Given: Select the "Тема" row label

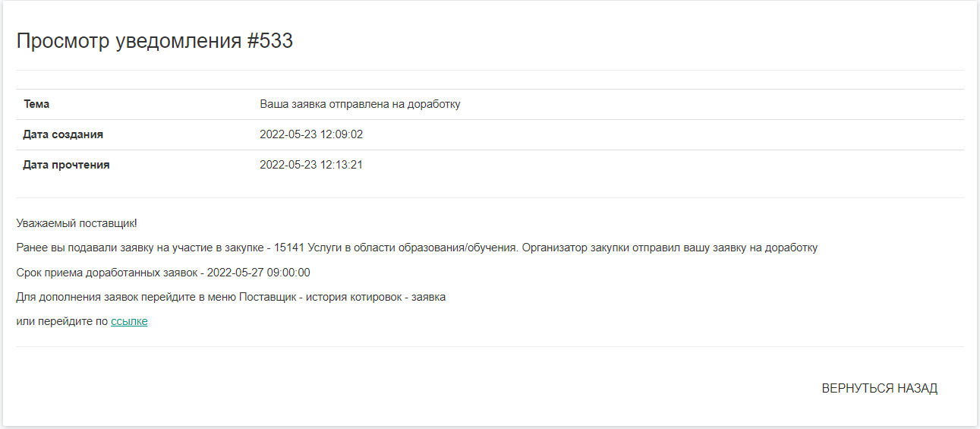Looking at the screenshot, I should click(x=36, y=104).
